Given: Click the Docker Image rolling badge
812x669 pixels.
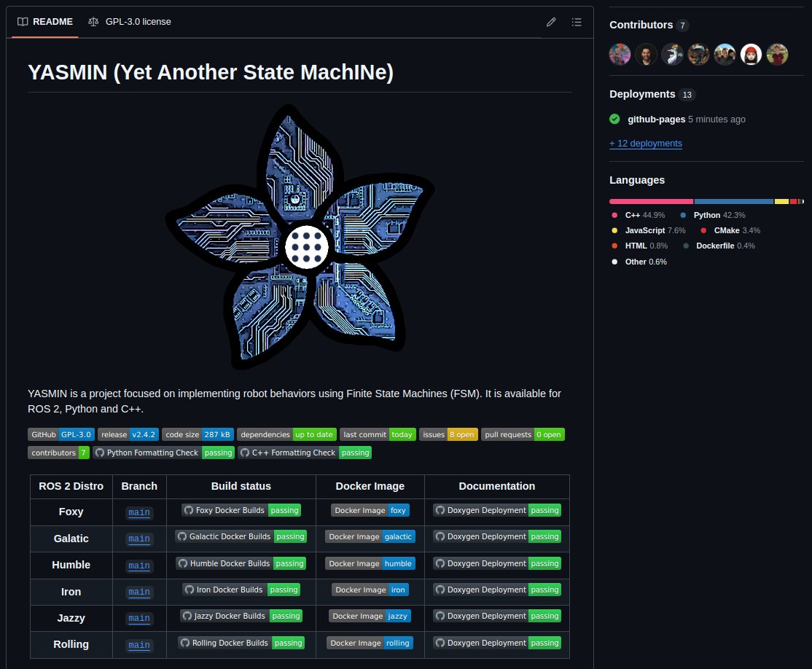Looking at the screenshot, I should pyautogui.click(x=370, y=643).
